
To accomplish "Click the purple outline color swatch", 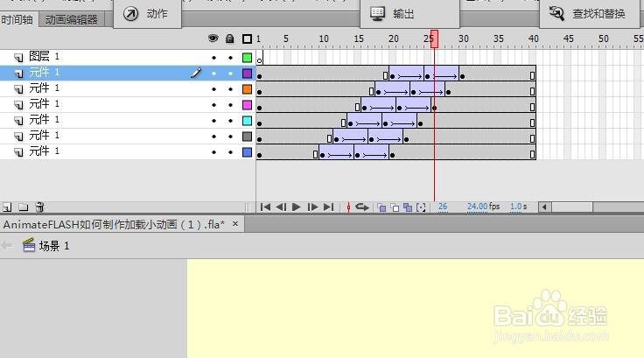I will 247,74.
